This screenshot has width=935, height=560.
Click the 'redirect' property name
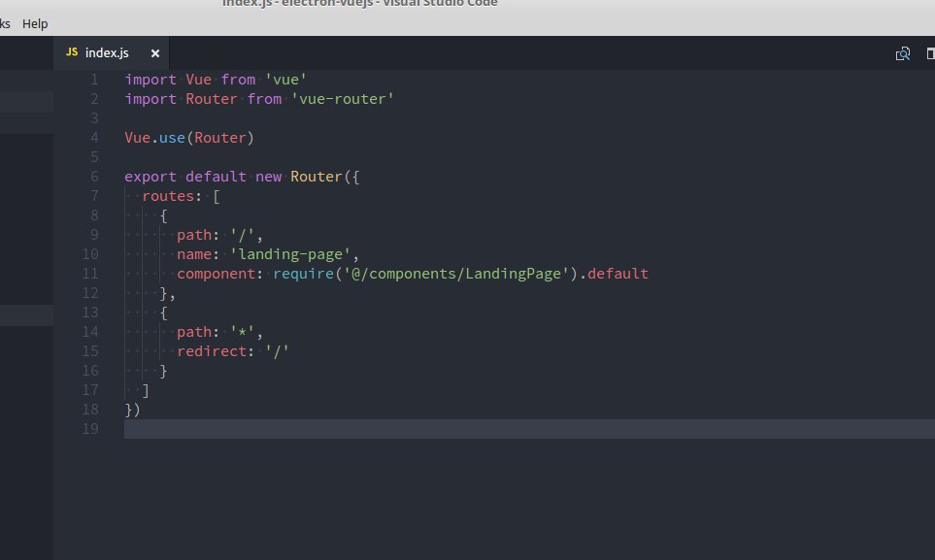tap(212, 351)
